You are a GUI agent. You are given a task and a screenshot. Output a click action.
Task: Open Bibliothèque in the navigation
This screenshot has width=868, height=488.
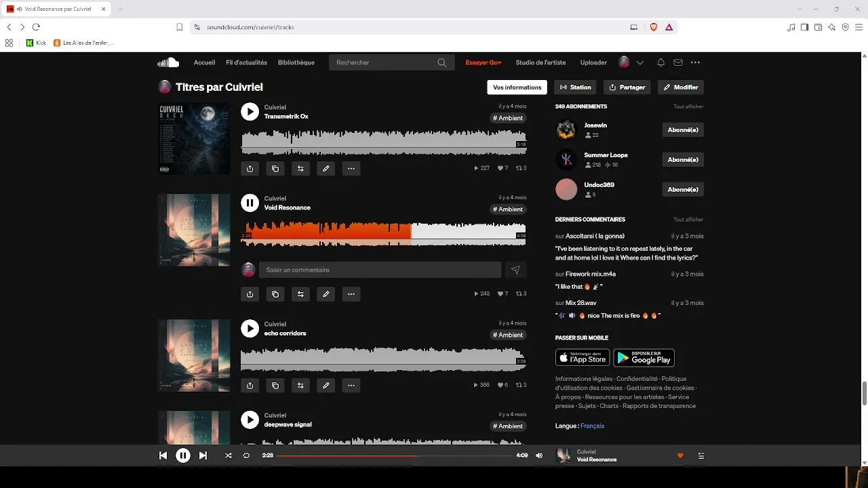pos(296,62)
